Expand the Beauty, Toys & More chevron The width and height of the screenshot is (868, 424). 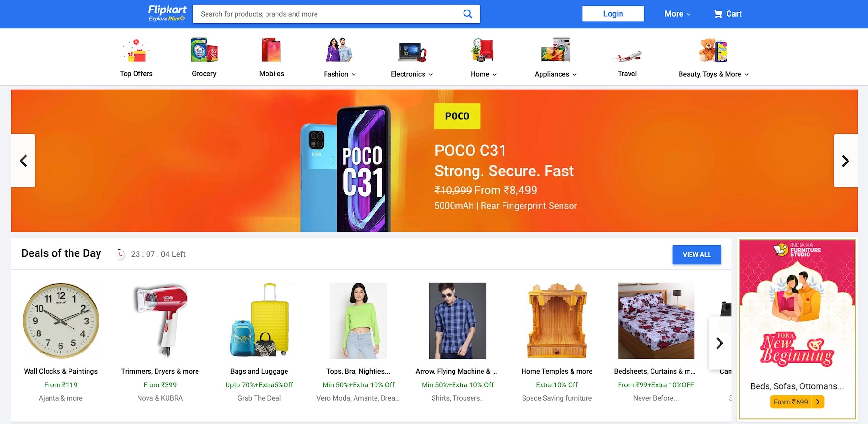[747, 75]
